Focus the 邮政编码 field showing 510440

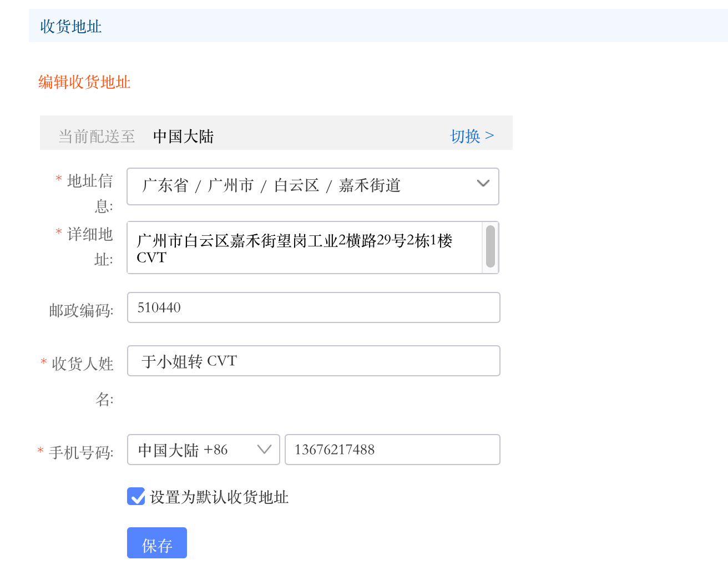[314, 307]
